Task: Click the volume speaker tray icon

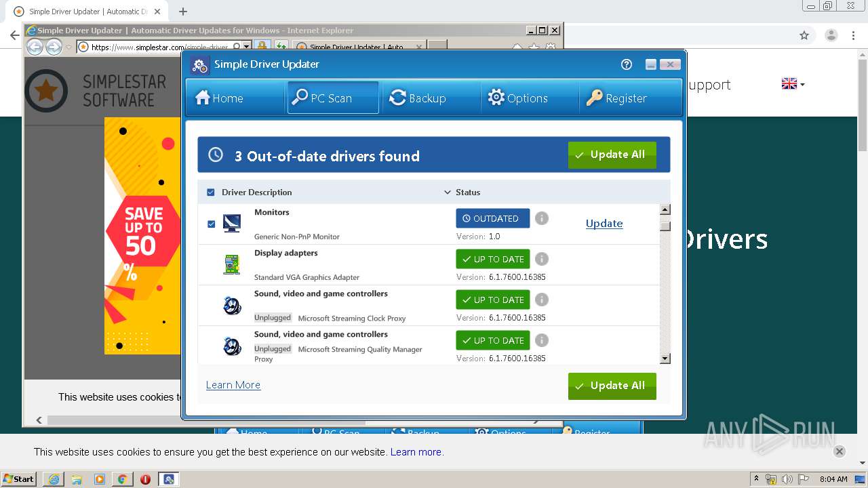Action: [786, 479]
